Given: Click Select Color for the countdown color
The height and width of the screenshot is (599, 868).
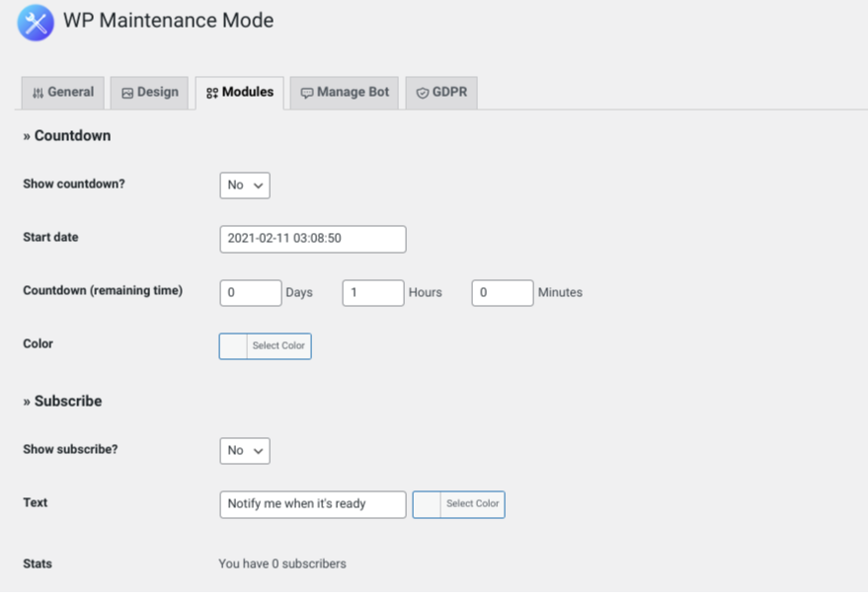Looking at the screenshot, I should [x=279, y=345].
